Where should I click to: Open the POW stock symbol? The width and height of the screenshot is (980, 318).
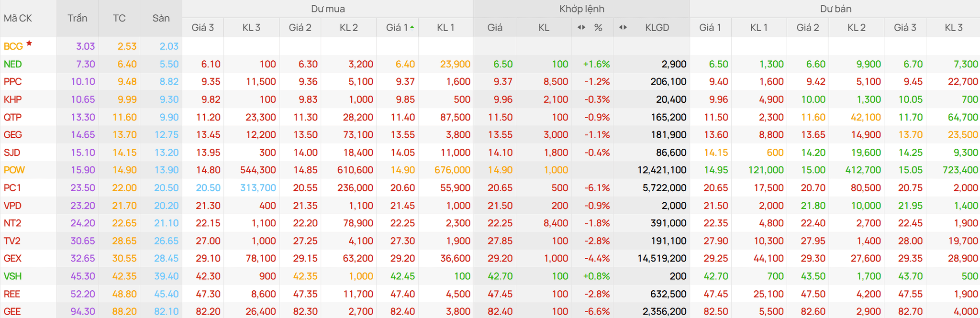coord(14,170)
